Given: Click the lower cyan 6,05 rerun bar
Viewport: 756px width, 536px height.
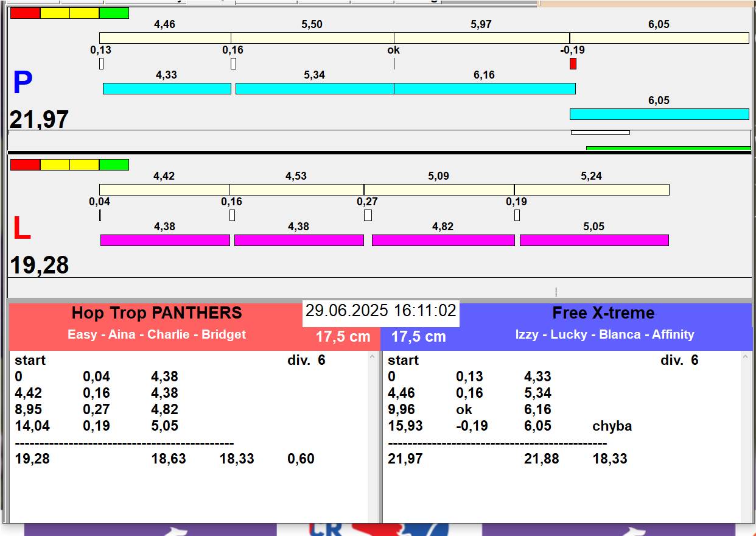Looking at the screenshot, I should (x=659, y=114).
